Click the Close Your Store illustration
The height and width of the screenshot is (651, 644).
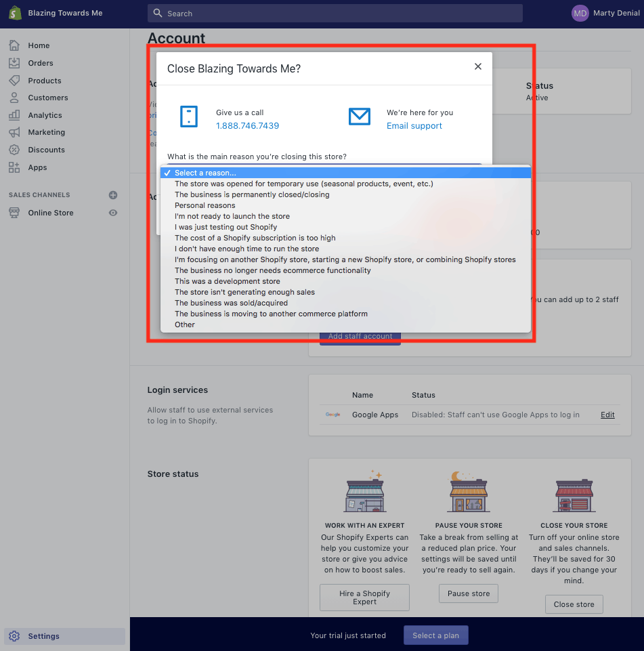tap(574, 495)
